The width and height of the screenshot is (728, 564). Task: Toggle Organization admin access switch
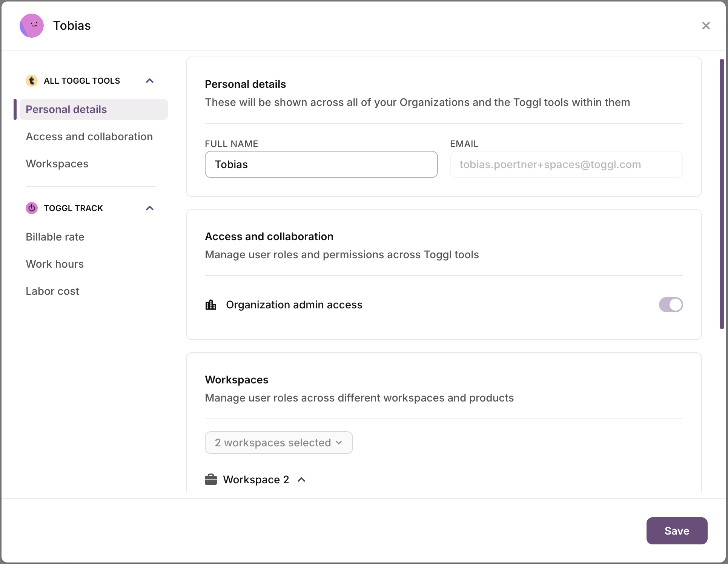pyautogui.click(x=670, y=305)
